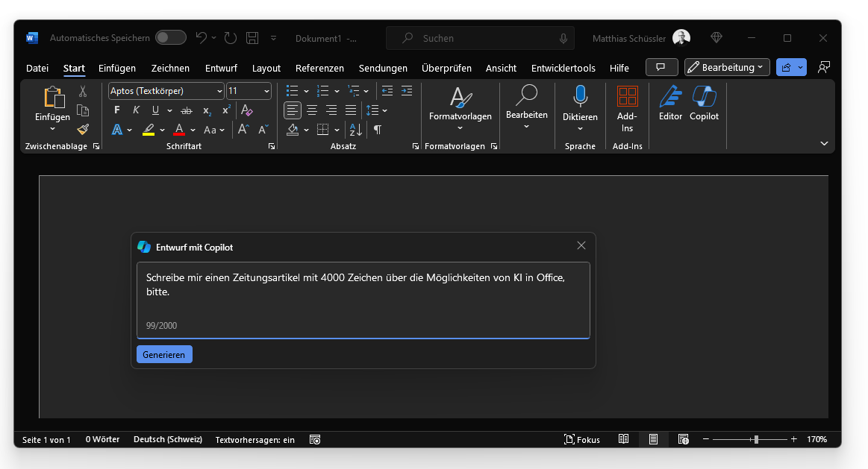Click the Generieren button
The width and height of the screenshot is (868, 469).
pyautogui.click(x=164, y=354)
